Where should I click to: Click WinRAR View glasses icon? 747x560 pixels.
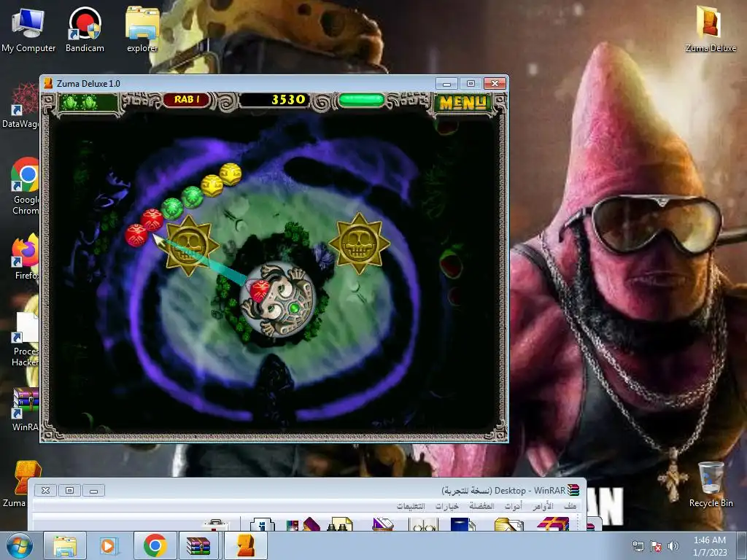point(423,525)
